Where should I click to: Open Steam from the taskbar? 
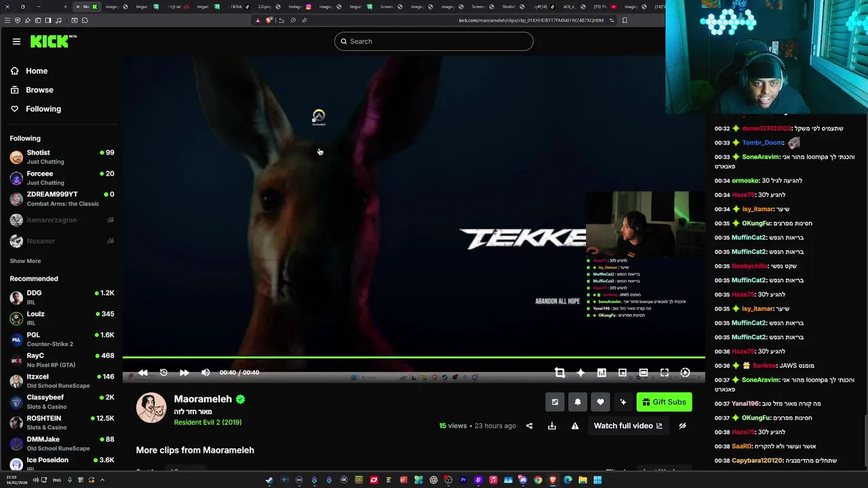click(x=269, y=480)
